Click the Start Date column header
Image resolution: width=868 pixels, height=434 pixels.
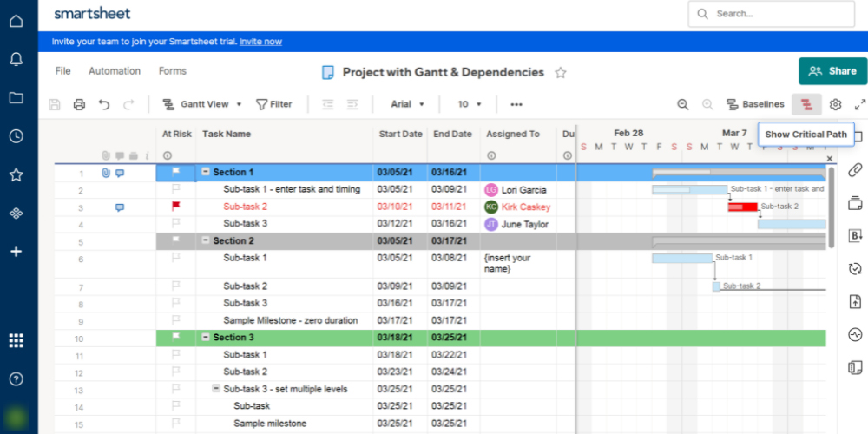[x=401, y=134]
